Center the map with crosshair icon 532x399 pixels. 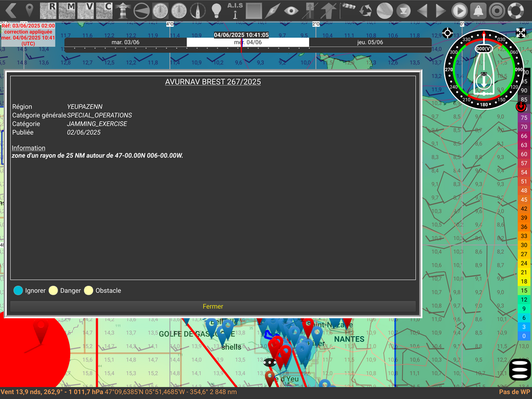coord(447,33)
